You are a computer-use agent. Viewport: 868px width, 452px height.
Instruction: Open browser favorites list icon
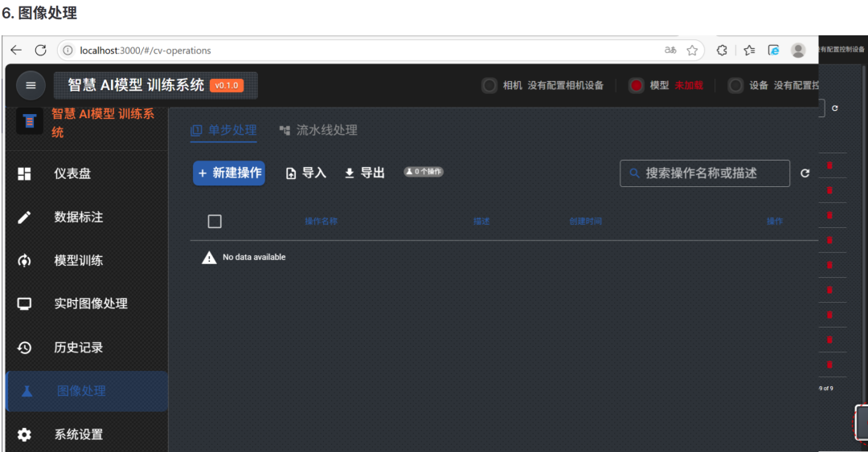click(x=750, y=51)
